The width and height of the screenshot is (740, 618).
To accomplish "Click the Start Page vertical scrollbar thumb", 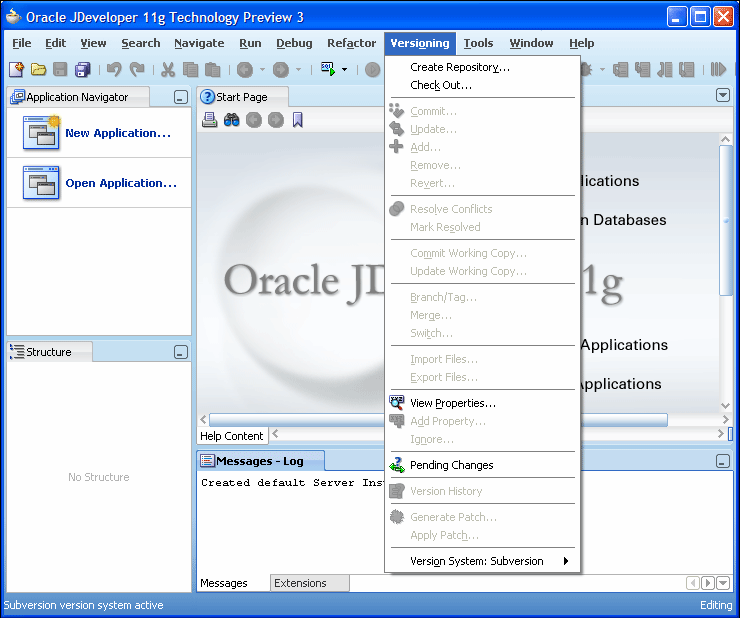I will coord(725,220).
